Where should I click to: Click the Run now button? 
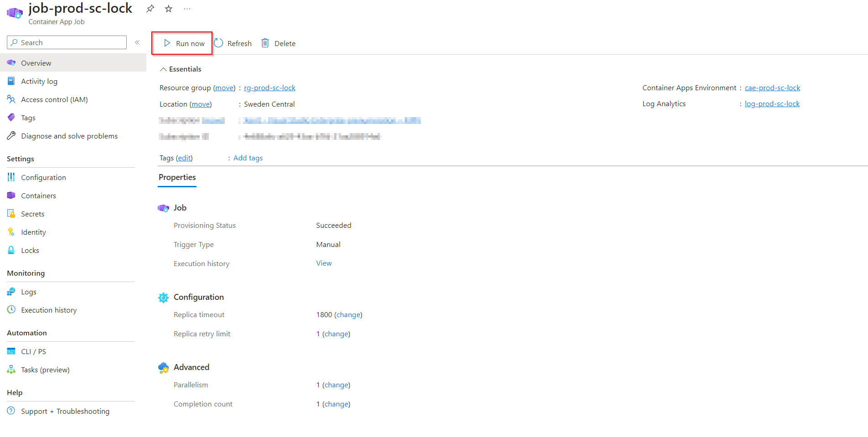point(184,43)
